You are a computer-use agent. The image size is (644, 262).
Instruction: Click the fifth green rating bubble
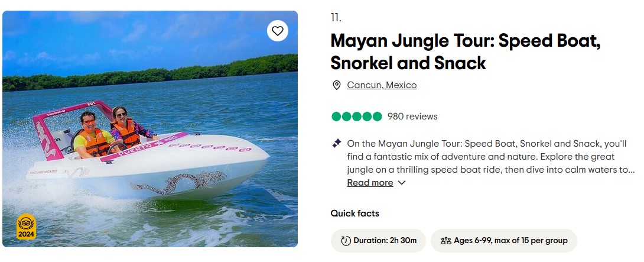point(378,117)
